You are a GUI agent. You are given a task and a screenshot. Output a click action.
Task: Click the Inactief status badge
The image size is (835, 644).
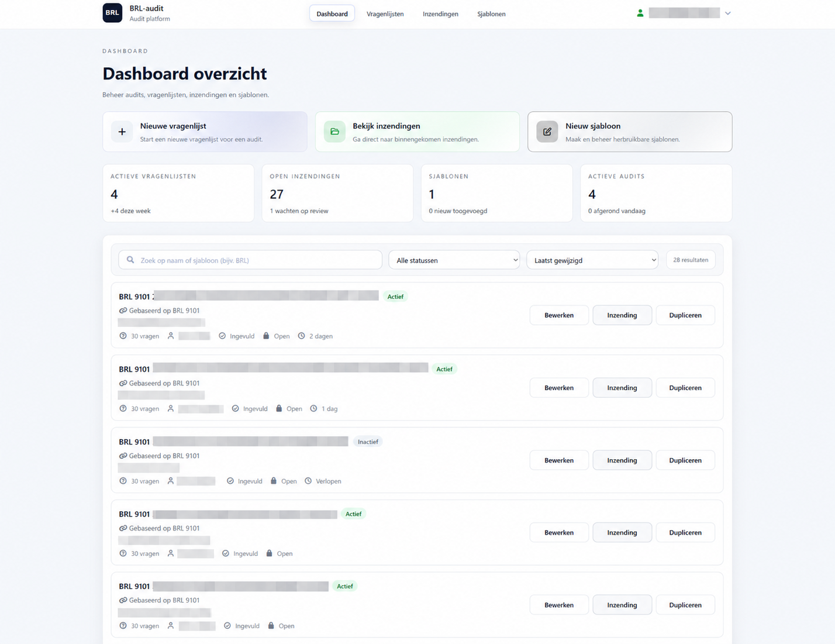368,442
